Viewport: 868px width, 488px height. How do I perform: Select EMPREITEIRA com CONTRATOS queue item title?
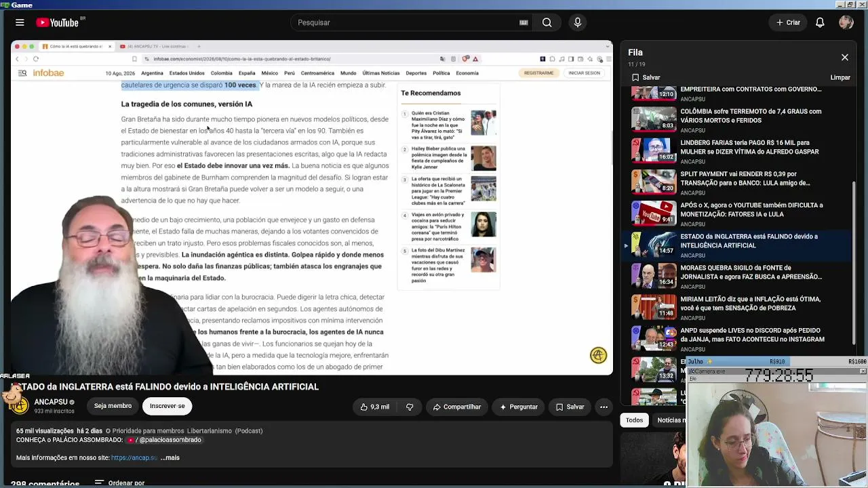(x=751, y=89)
